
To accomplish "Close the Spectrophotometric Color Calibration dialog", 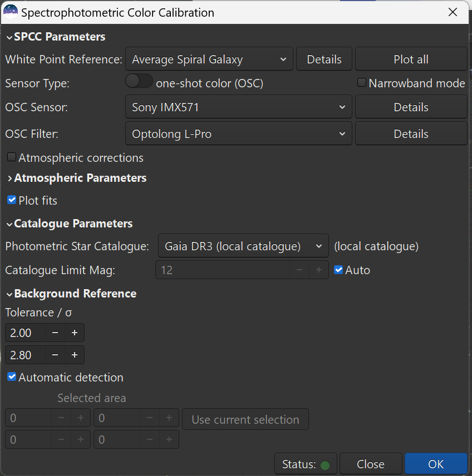I will pos(453,12).
